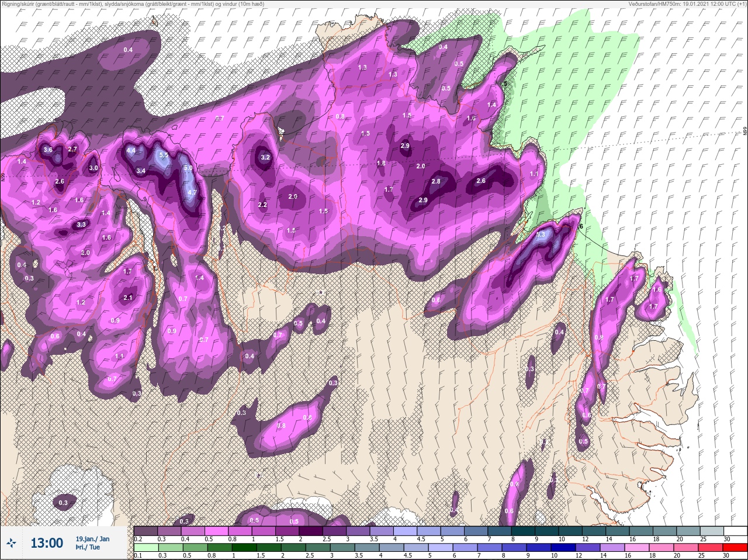Viewport: 748px width, 560px height.
Task: Click the 3.2 precipitation value on map
Action: pos(265,157)
